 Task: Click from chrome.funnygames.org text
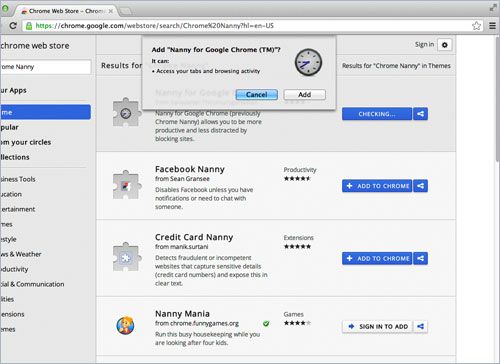tap(197, 324)
